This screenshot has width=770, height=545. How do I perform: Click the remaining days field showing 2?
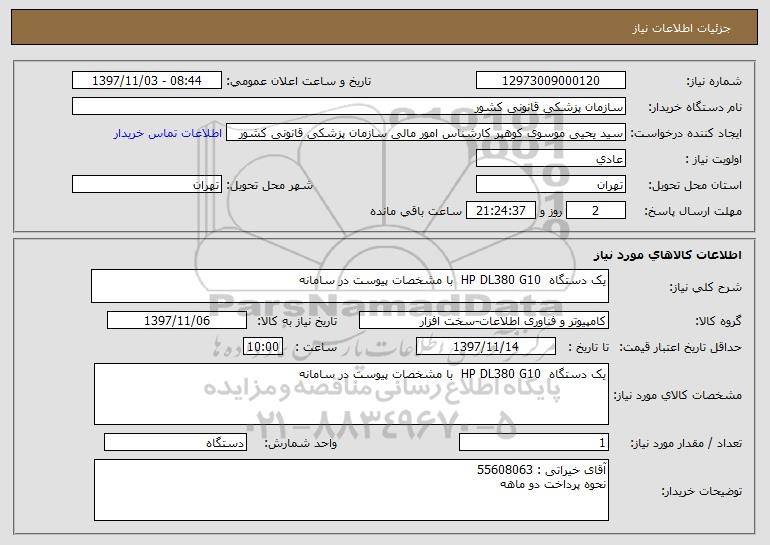[x=596, y=211]
